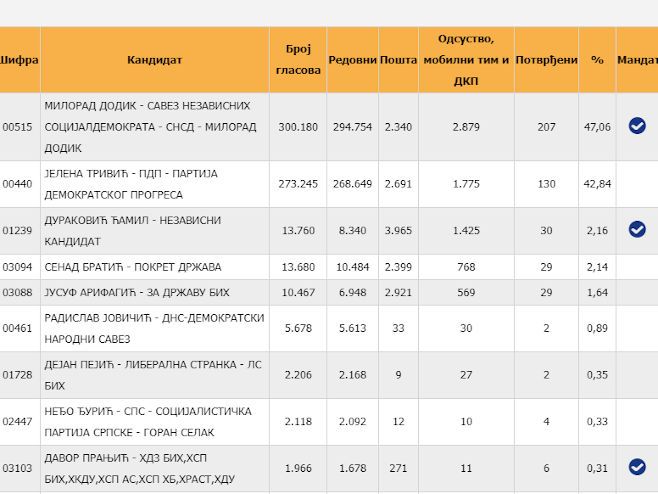Click candidate name Сенад Братић
The image size is (658, 494).
[132, 267]
